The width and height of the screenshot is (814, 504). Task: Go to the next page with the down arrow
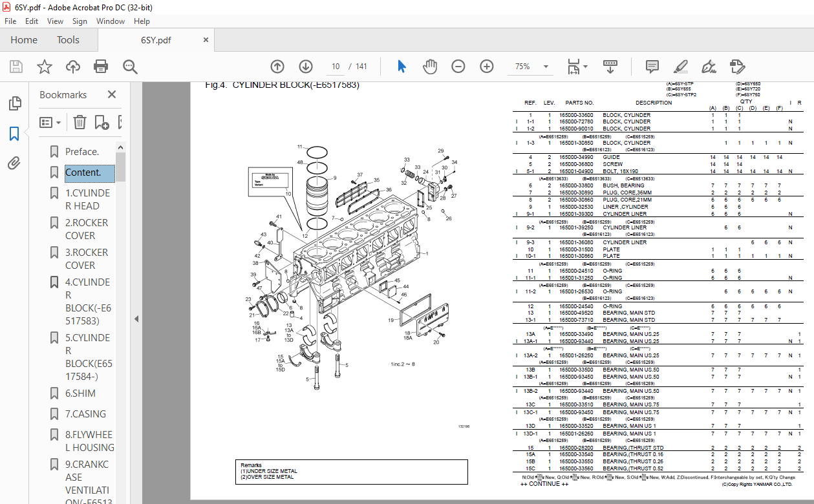(x=306, y=67)
